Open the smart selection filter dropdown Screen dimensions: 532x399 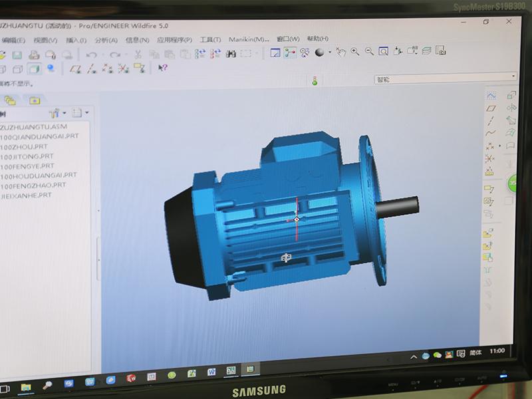513,79
